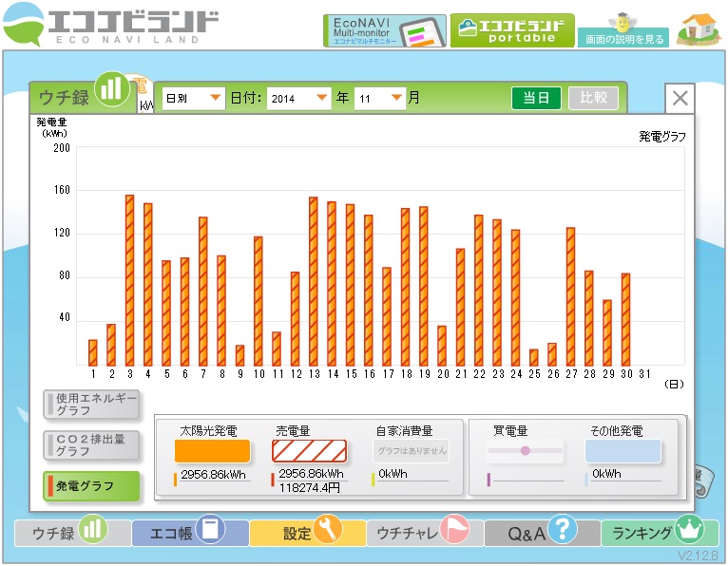The width and height of the screenshot is (728, 566).
Task: Open the ランキング bottom navigation tab
Action: tap(661, 533)
